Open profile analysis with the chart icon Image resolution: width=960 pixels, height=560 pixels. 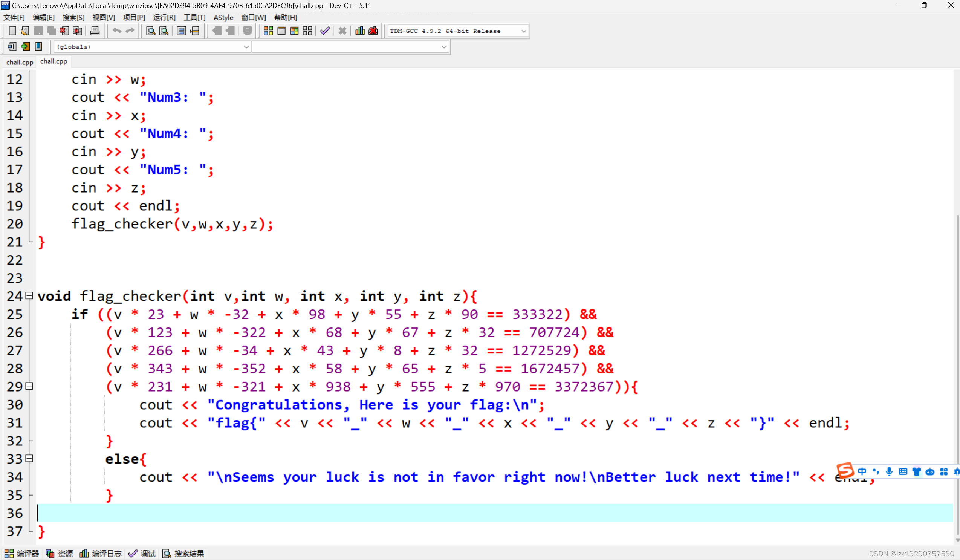pos(359,31)
